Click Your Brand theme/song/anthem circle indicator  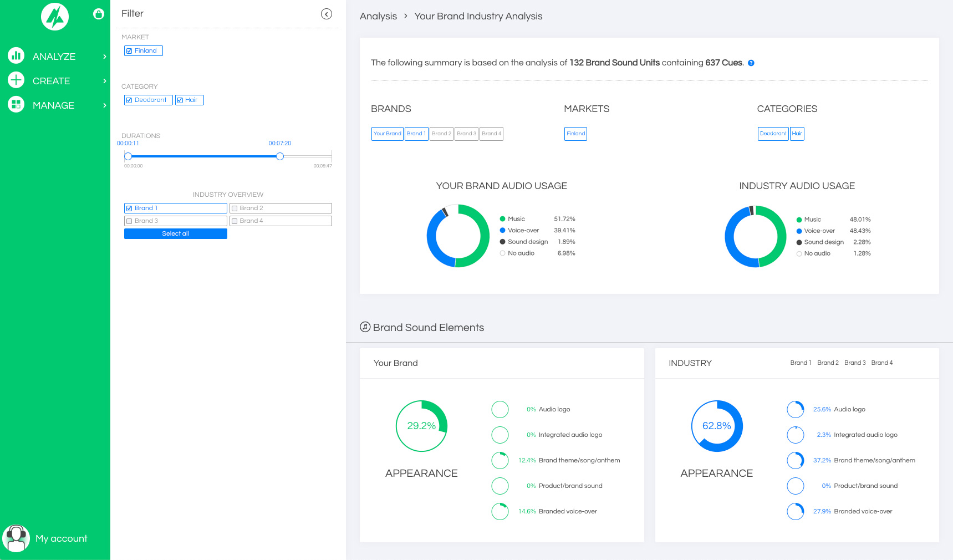(x=500, y=460)
